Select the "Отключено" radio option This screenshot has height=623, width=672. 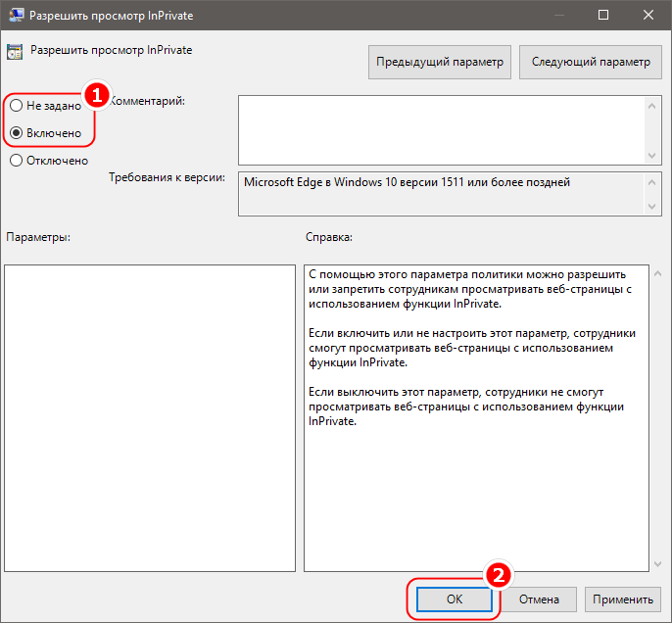49,161
